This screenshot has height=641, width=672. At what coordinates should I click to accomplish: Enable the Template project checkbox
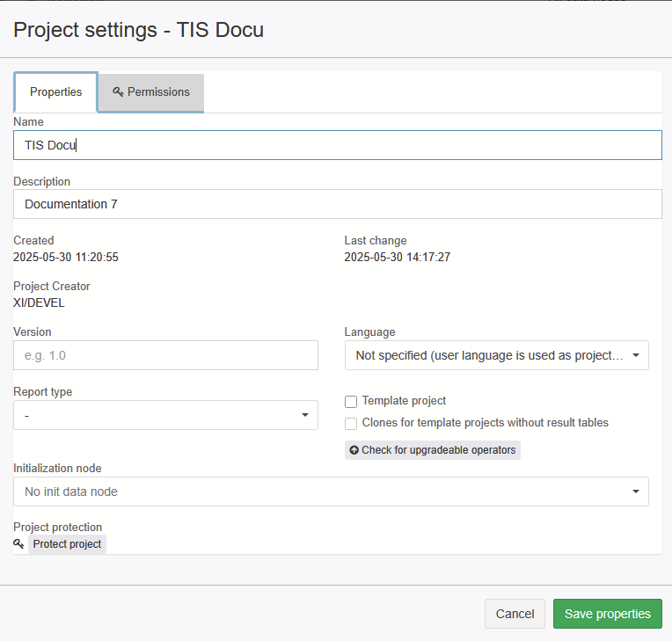coord(351,402)
